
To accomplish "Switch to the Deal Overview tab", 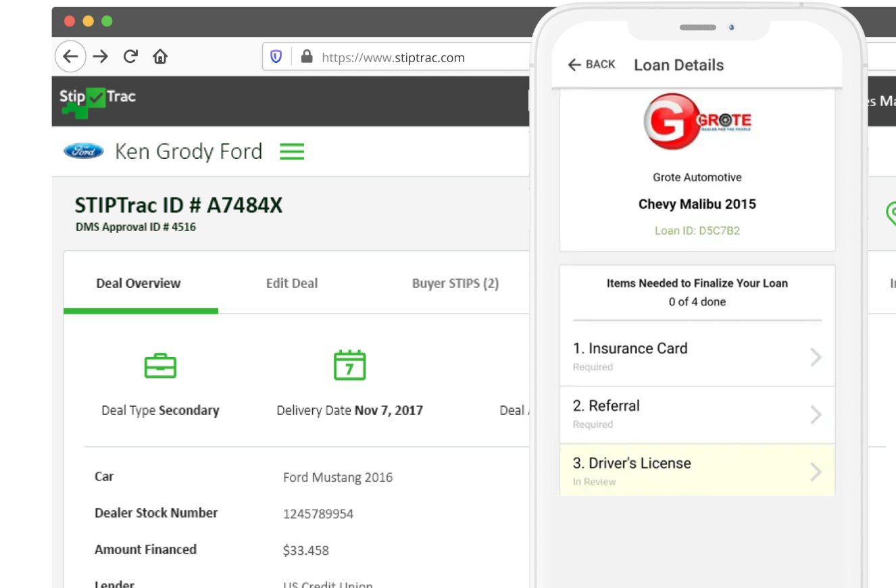I will click(139, 283).
